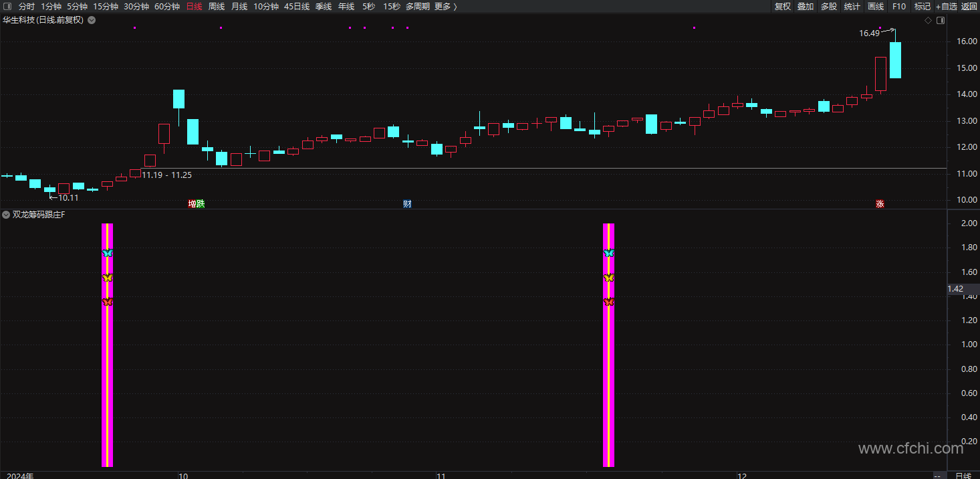980x479 pixels.
Task: Switch to the 45日线 period
Action: pos(297,6)
